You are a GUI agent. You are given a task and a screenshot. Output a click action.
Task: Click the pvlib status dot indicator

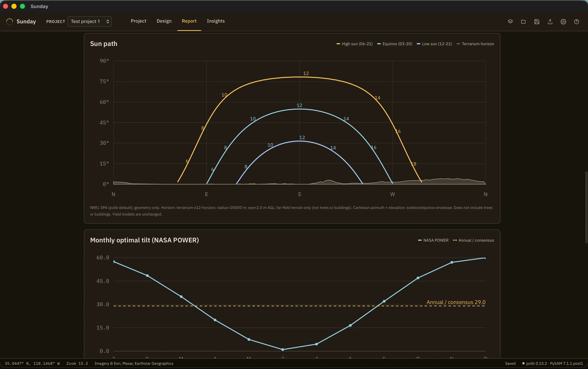coord(523,363)
